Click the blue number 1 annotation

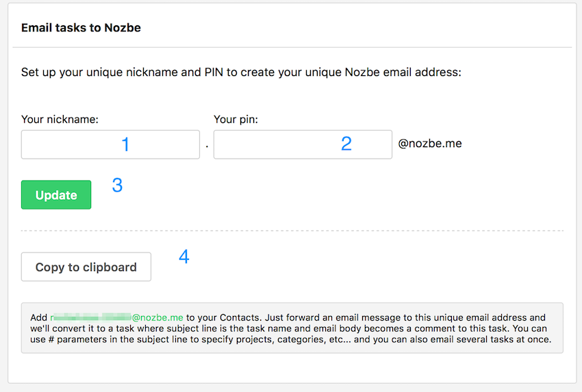(x=125, y=144)
